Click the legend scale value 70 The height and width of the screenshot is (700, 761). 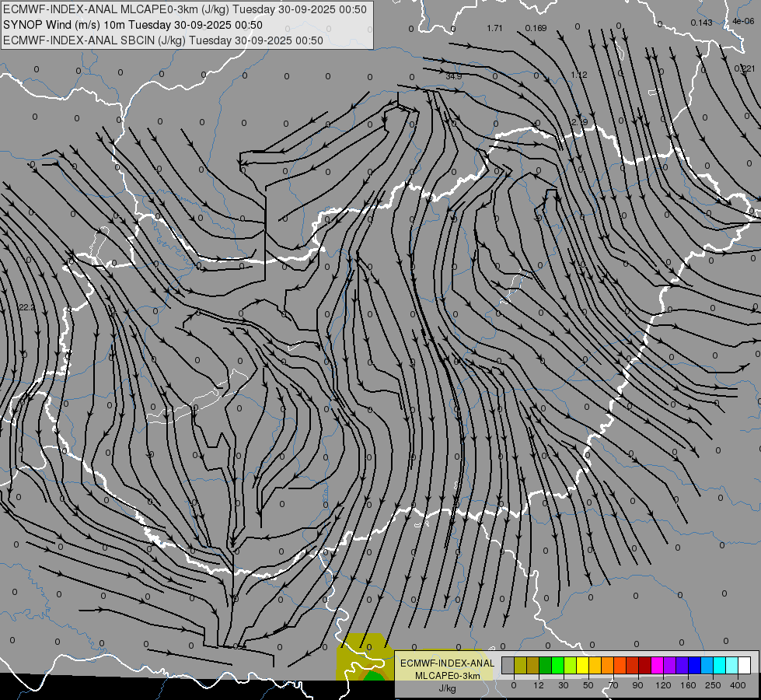[613, 685]
